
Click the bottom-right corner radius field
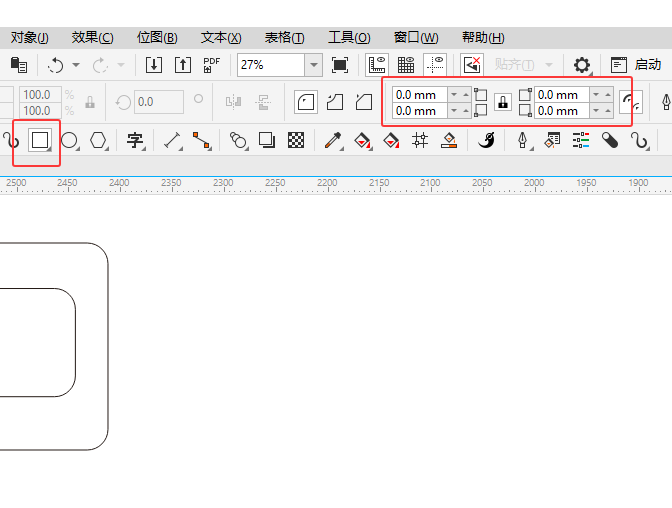coord(562,111)
